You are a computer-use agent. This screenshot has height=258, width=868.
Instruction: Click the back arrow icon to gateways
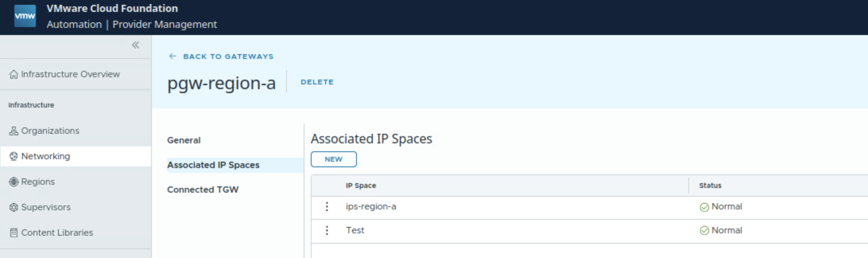pyautogui.click(x=172, y=57)
